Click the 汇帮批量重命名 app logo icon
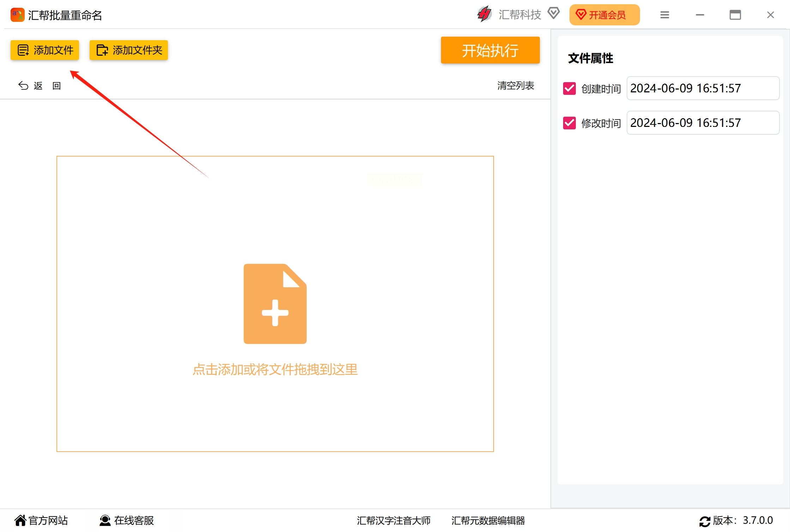 (x=17, y=15)
